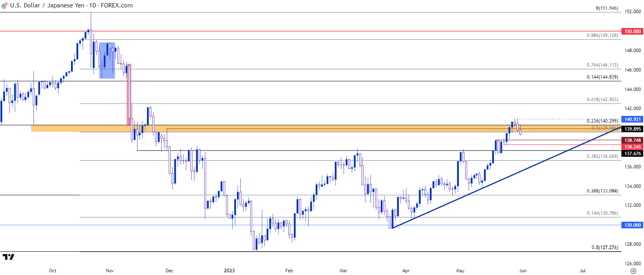Click the 0.618(142.503) Fibonacci label
This screenshot has width=644, height=275.
coord(602,100)
